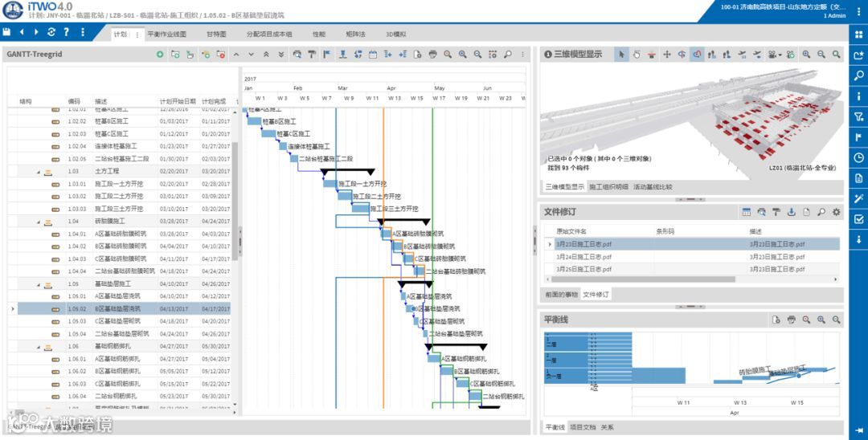The image size is (868, 440).
Task: Click the flag icon in GANTT toolbar
Action: point(326,54)
